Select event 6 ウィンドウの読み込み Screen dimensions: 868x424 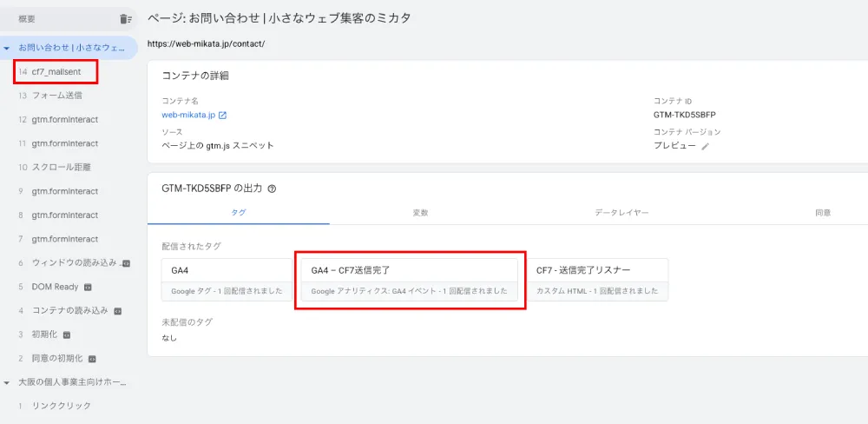(69, 262)
